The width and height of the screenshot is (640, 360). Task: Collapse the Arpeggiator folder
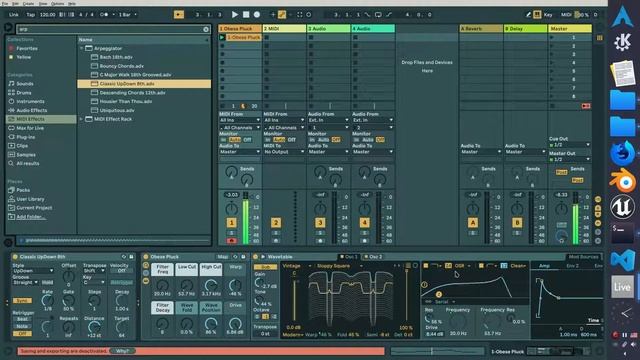coord(82,48)
